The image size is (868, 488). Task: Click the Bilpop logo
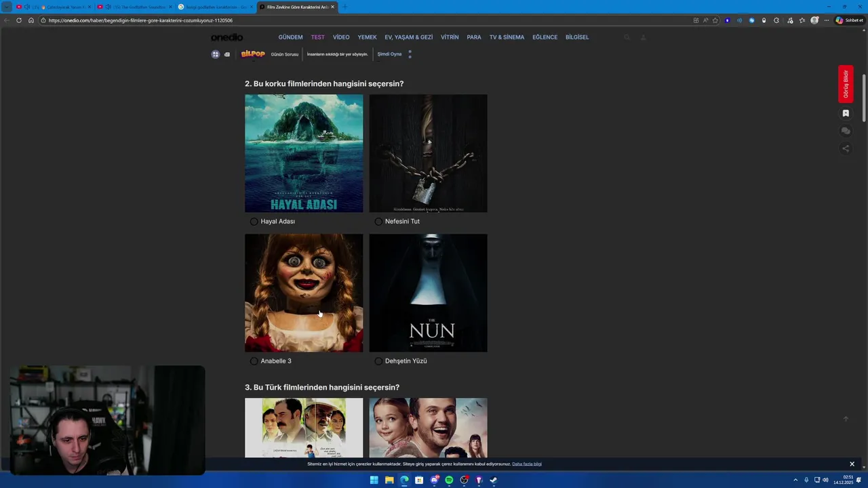click(253, 54)
